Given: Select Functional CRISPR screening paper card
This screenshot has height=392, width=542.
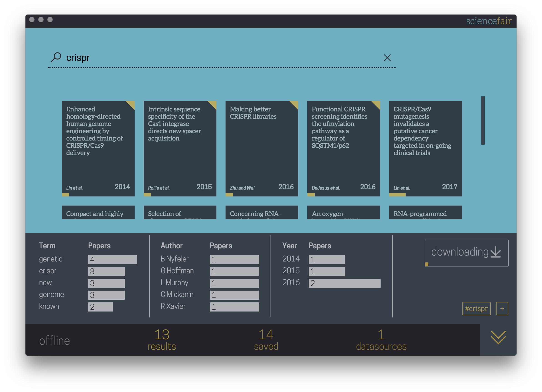Looking at the screenshot, I should [343, 148].
